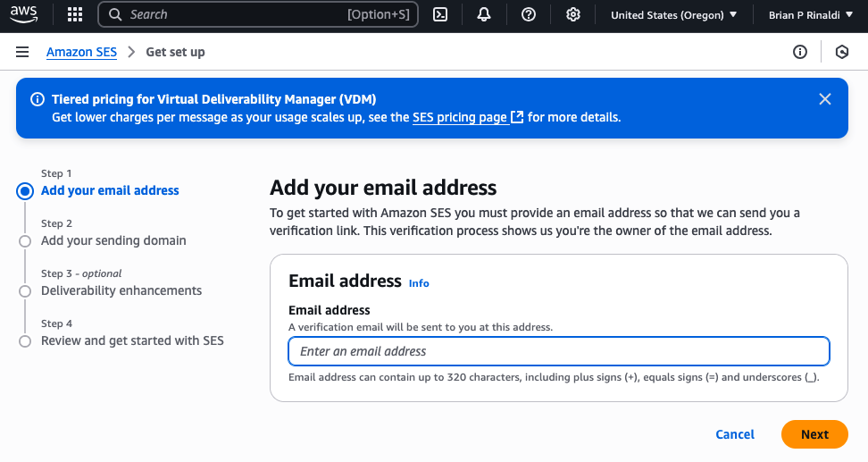The width and height of the screenshot is (868, 462).
Task: Click the Add your email address main heading
Action: tap(383, 188)
